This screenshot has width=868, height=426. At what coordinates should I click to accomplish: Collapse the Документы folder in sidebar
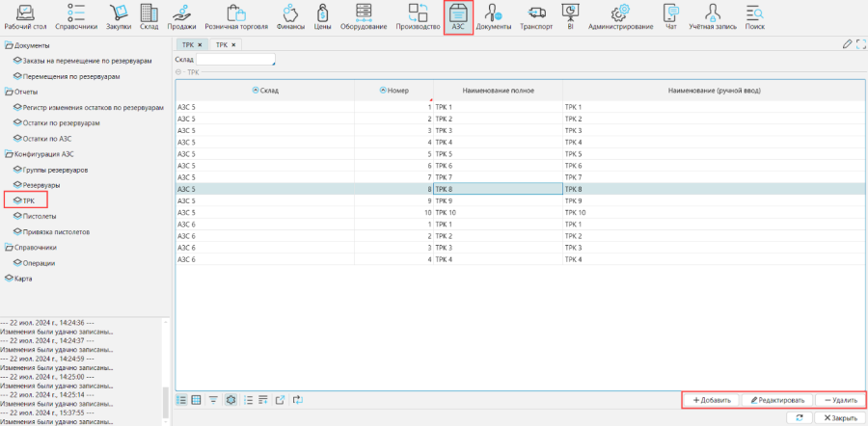[x=9, y=45]
